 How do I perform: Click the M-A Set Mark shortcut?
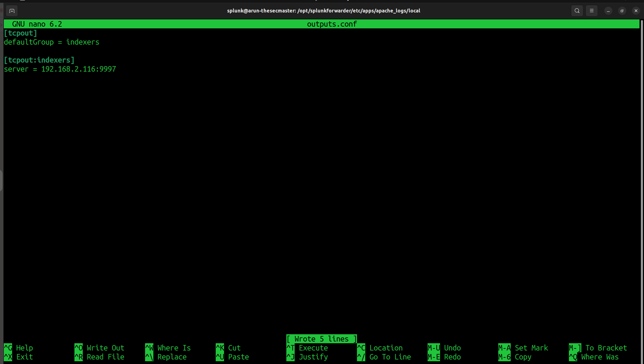pos(523,348)
